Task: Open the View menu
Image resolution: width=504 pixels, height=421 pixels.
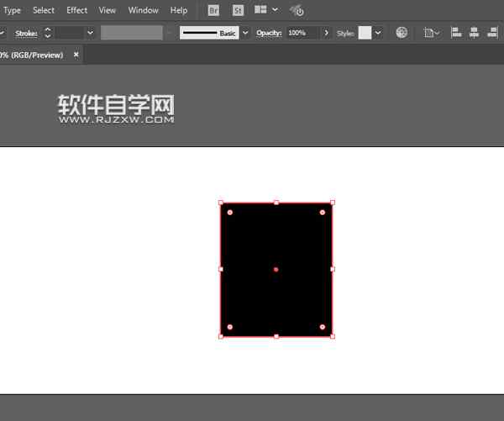Action: point(107,10)
